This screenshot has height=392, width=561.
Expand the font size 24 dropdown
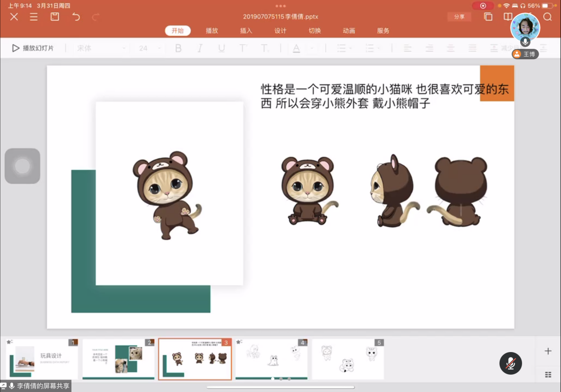[x=151, y=48]
